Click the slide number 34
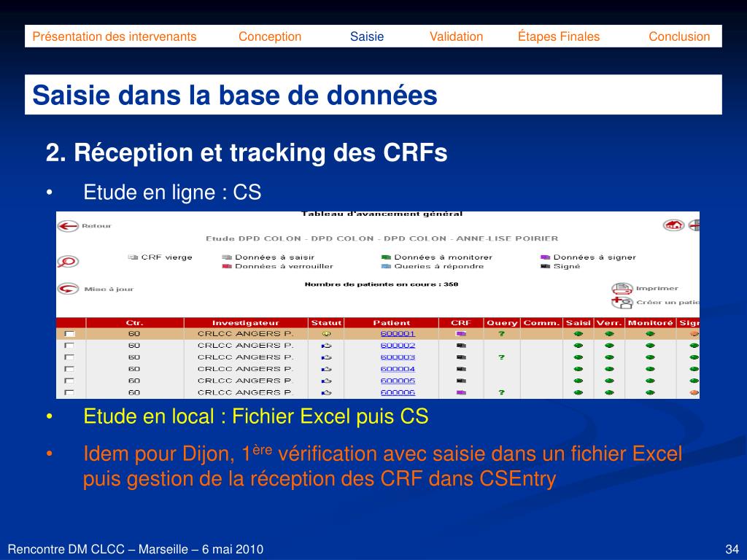 point(732,549)
